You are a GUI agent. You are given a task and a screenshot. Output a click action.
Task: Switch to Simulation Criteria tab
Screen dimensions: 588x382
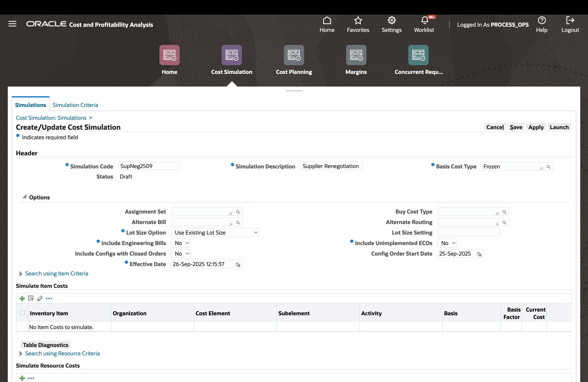coord(75,105)
